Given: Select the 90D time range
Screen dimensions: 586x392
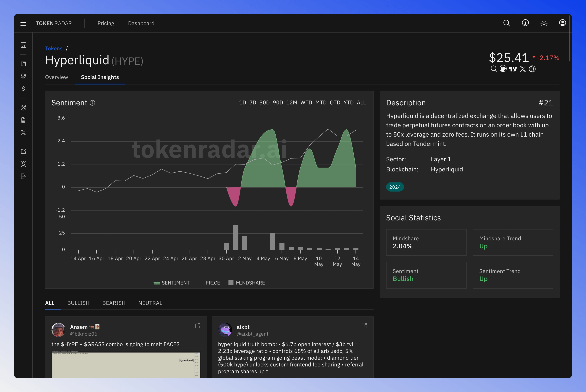Looking at the screenshot, I should tap(278, 103).
